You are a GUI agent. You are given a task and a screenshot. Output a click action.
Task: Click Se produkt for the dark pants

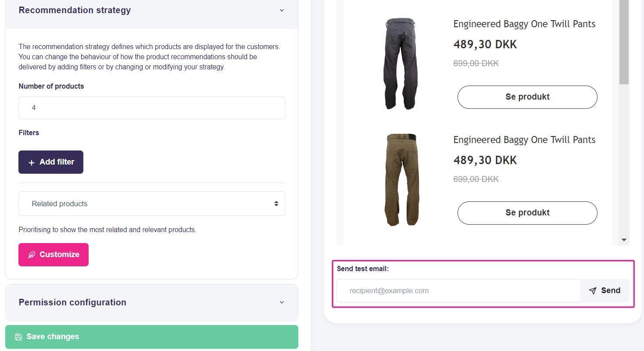click(x=527, y=97)
